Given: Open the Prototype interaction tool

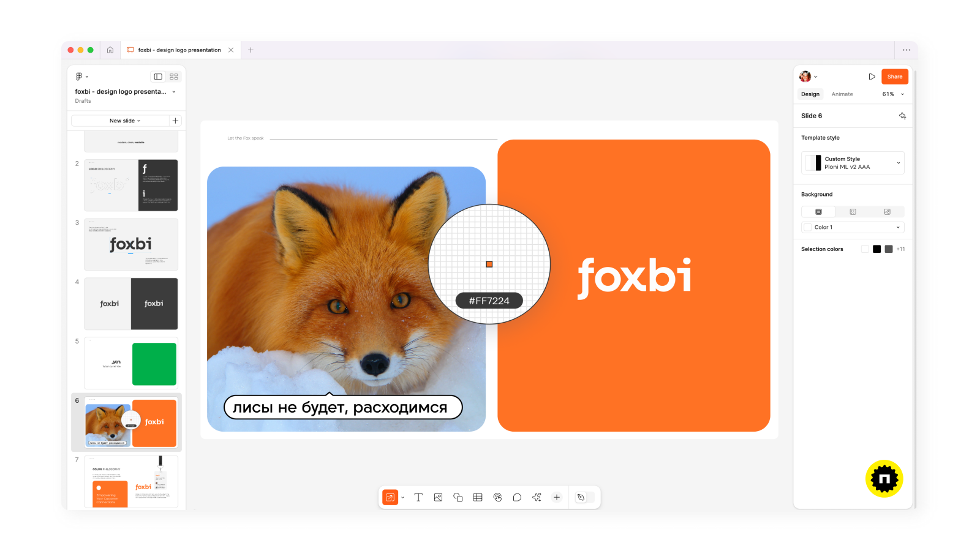Looking at the screenshot, I should [x=498, y=497].
